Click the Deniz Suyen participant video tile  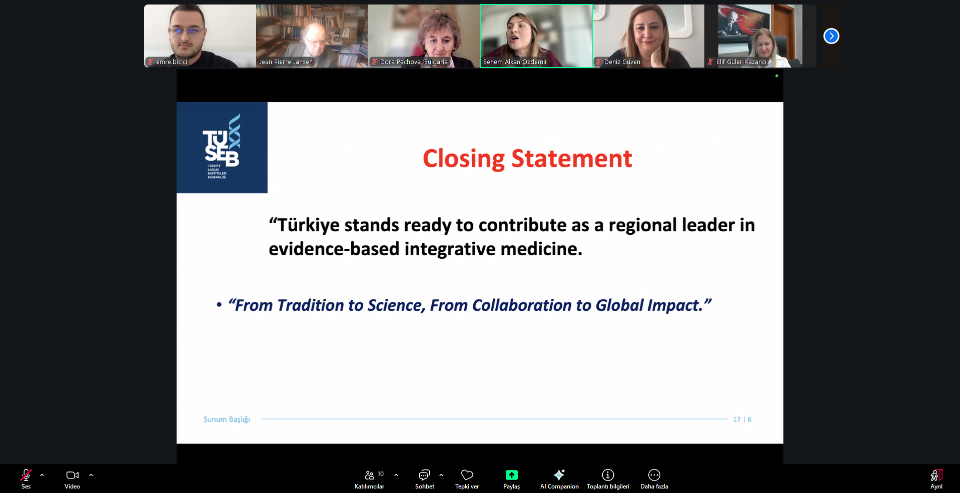pyautogui.click(x=648, y=36)
